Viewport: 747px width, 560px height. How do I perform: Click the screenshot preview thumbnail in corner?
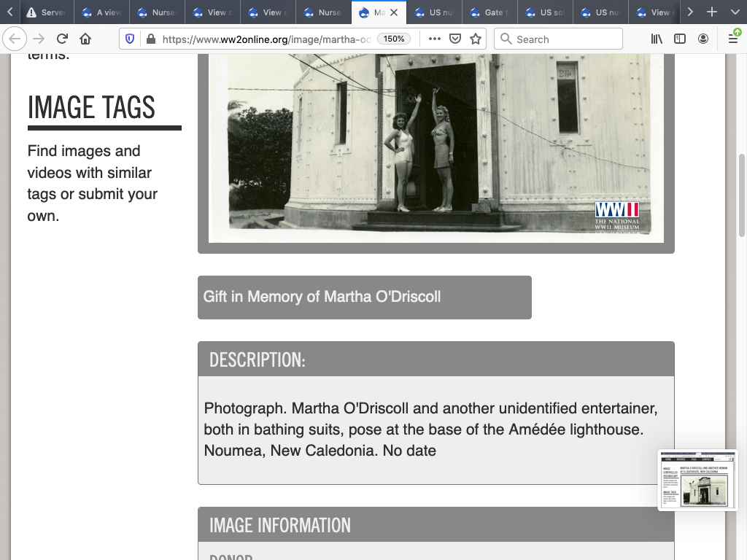tap(697, 479)
